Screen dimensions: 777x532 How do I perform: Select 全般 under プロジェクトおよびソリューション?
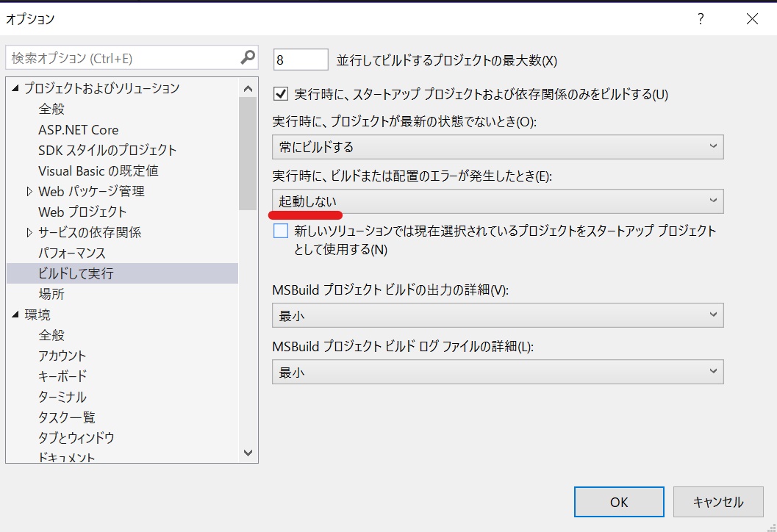coord(54,109)
